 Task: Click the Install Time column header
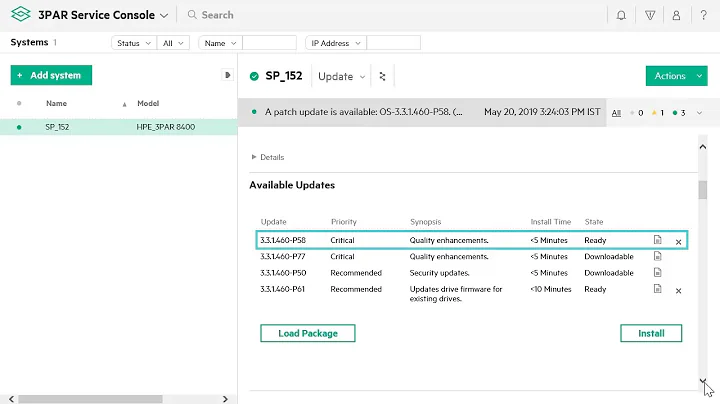tap(551, 222)
